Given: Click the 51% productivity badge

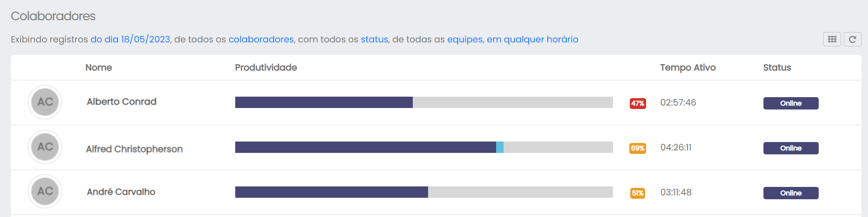Looking at the screenshot, I should pyautogui.click(x=637, y=193).
